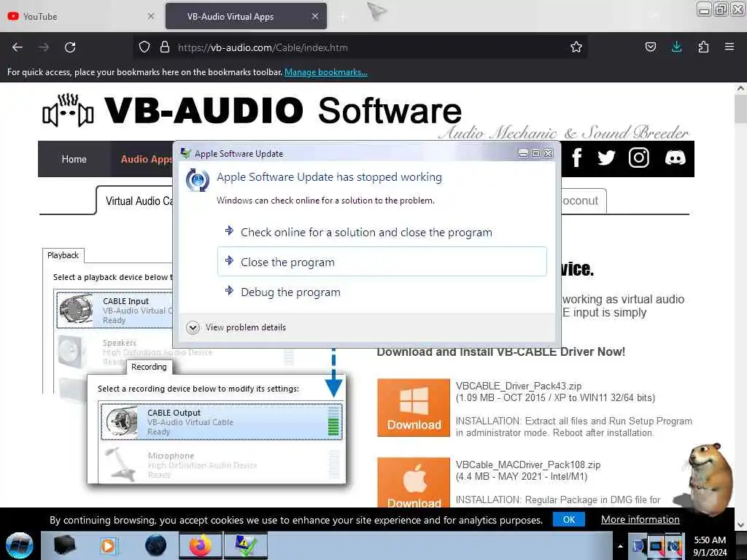Image resolution: width=747 pixels, height=560 pixels.
Task: Open the media player taskbar icon
Action: 108,545
